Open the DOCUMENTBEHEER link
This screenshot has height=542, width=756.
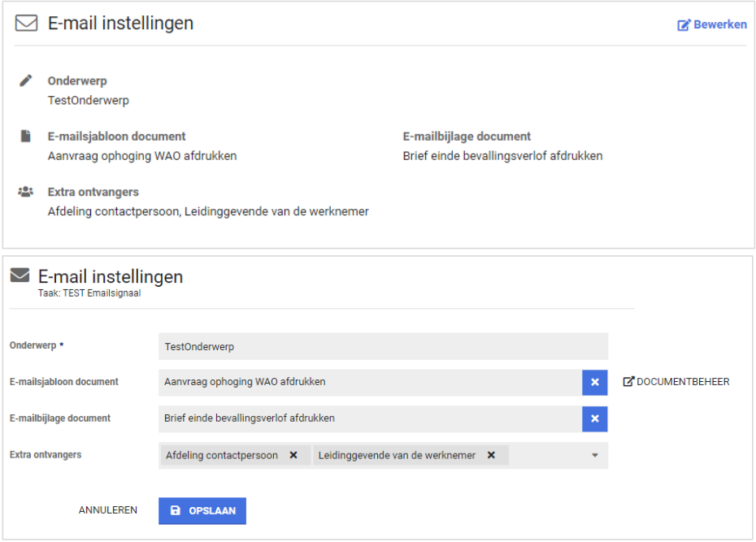click(683, 382)
